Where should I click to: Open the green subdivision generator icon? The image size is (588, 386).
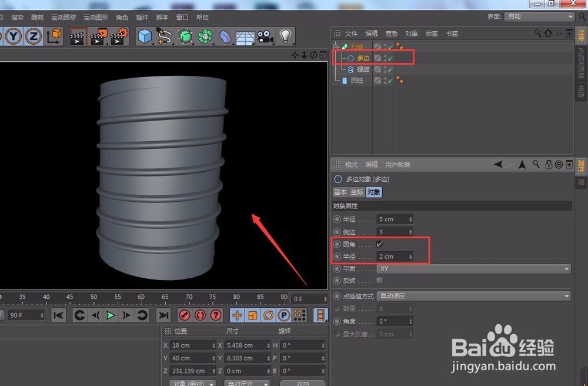pyautogui.click(x=185, y=36)
